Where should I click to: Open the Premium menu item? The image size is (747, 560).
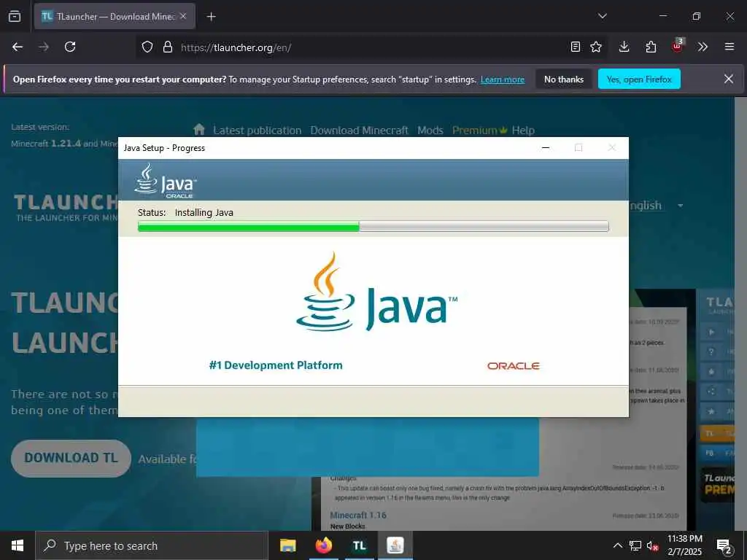(479, 131)
